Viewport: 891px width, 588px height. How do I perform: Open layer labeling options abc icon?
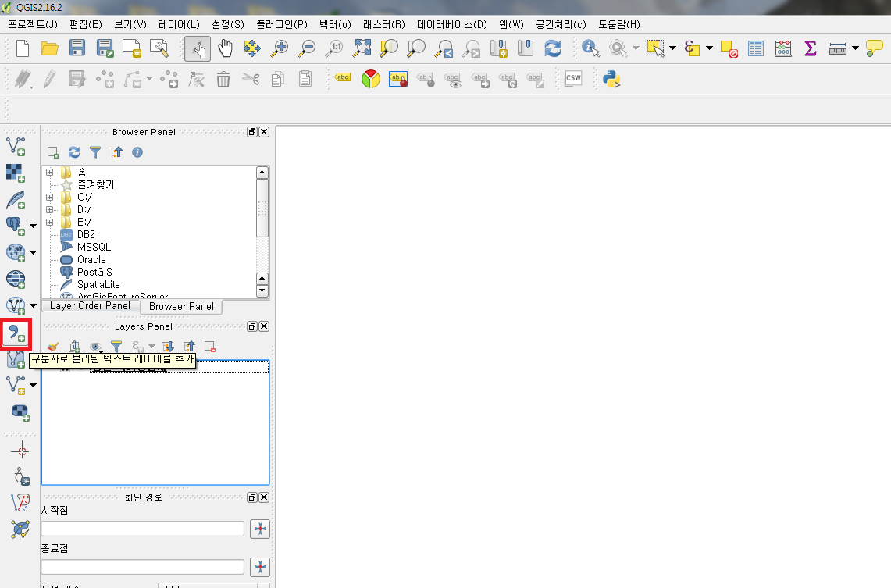344,78
